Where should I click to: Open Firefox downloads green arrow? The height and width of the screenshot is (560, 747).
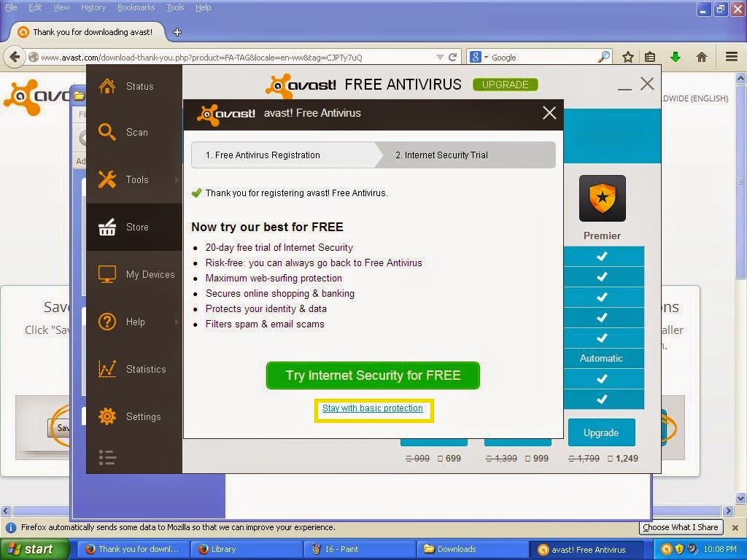click(675, 57)
